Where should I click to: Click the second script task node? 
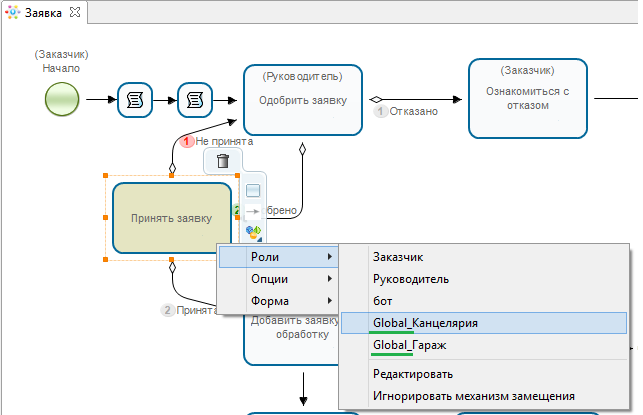point(194,100)
